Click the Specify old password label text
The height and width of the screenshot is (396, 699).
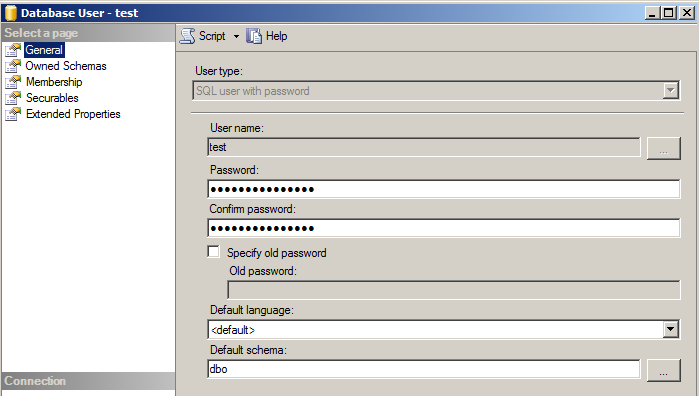[277, 253]
